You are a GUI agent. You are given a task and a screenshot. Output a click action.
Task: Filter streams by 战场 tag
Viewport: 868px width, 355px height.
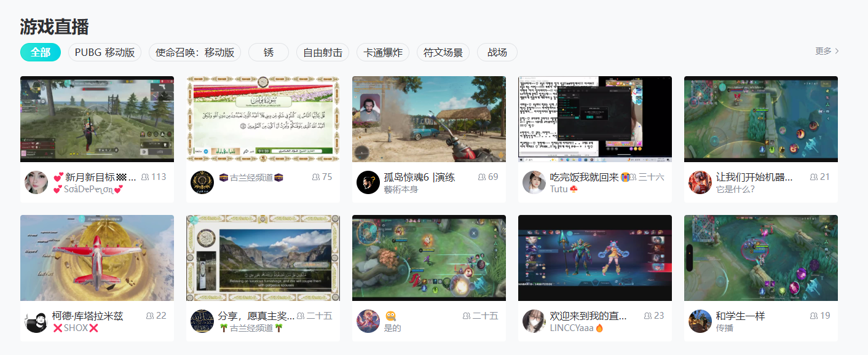(x=497, y=52)
